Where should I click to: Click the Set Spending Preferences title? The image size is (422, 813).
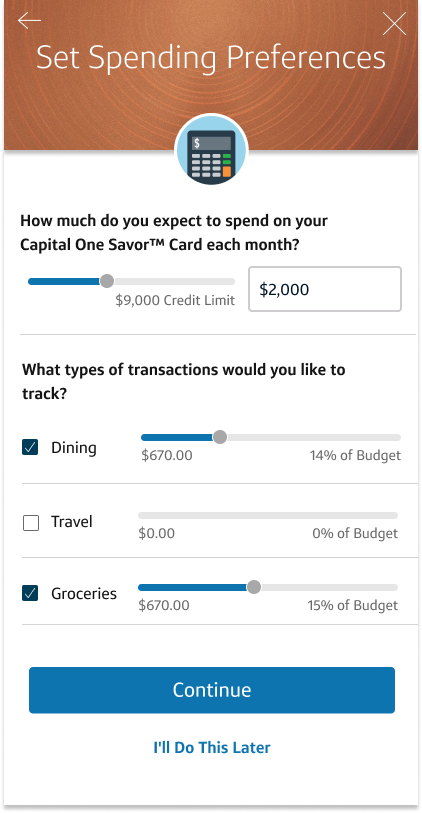point(211,58)
